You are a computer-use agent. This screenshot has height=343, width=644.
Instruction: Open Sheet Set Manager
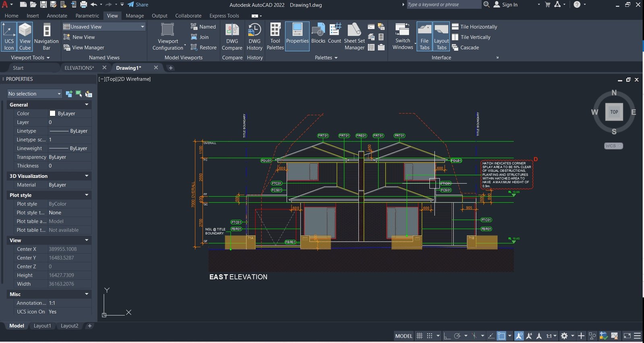(354, 36)
